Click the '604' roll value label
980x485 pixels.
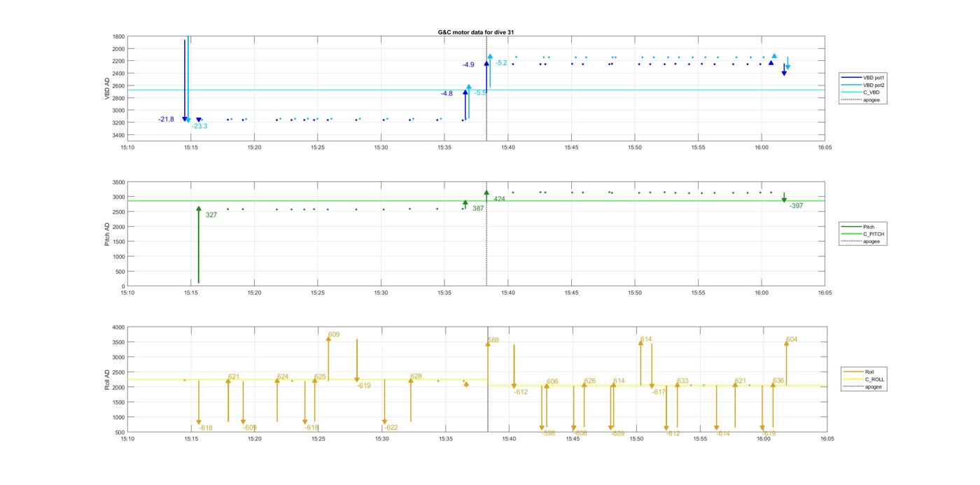792,339
